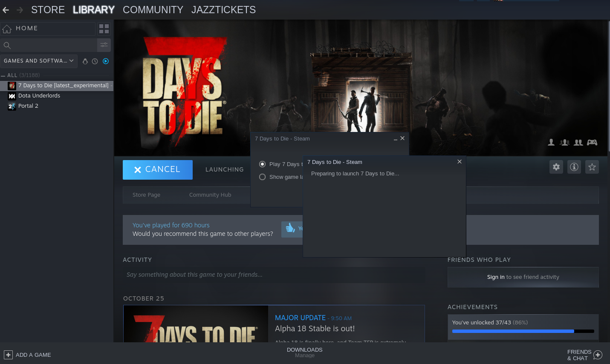Click thumbs-up recommend button
This screenshot has width=610, height=364.
coord(292,229)
